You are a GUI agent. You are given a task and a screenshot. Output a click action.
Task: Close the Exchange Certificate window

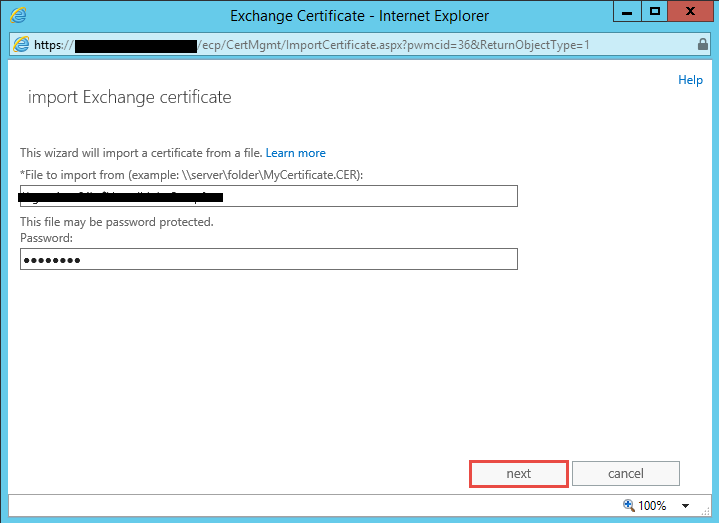690,11
